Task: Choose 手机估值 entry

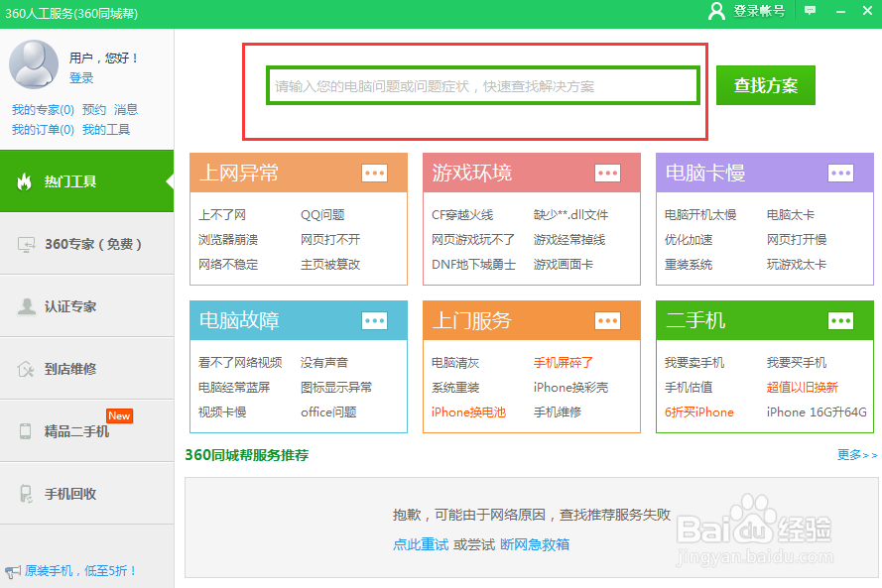Action: point(689,388)
